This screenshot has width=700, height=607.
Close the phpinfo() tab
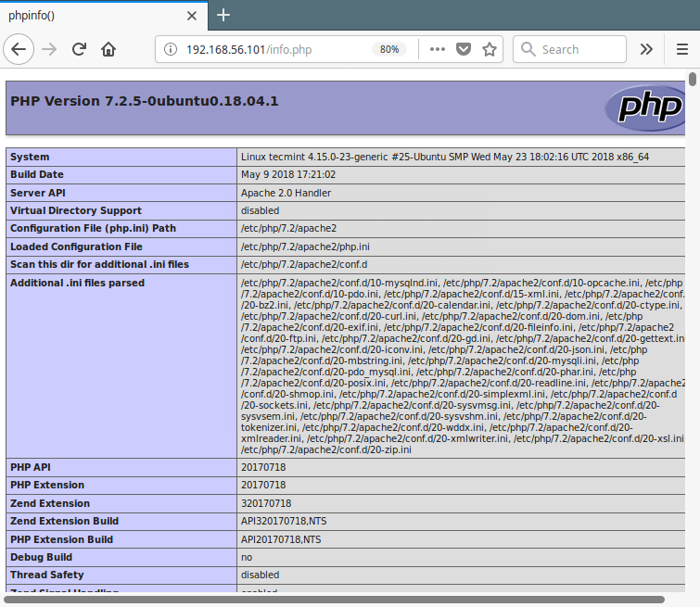click(192, 16)
